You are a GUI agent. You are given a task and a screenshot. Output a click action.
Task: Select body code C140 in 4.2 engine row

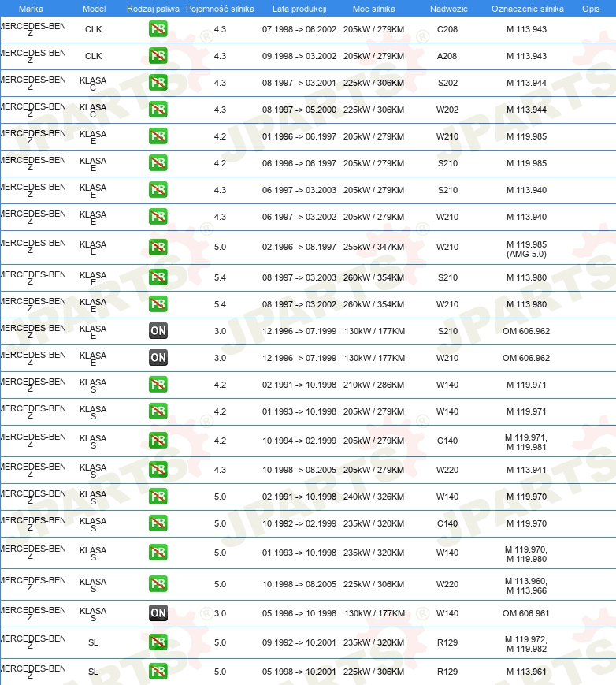coord(447,441)
